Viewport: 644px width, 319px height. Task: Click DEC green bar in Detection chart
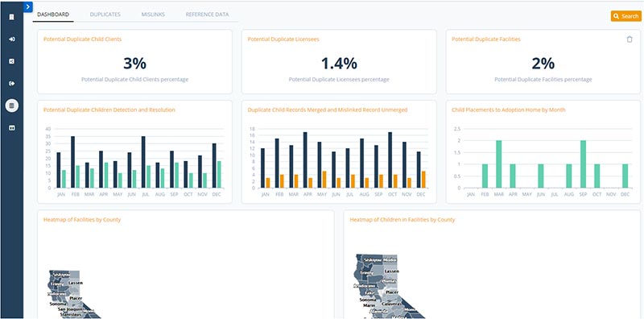[219, 174]
